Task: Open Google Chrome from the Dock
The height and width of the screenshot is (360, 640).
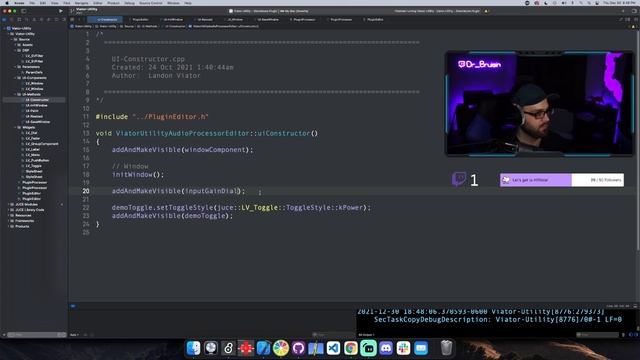Action: 351,348
